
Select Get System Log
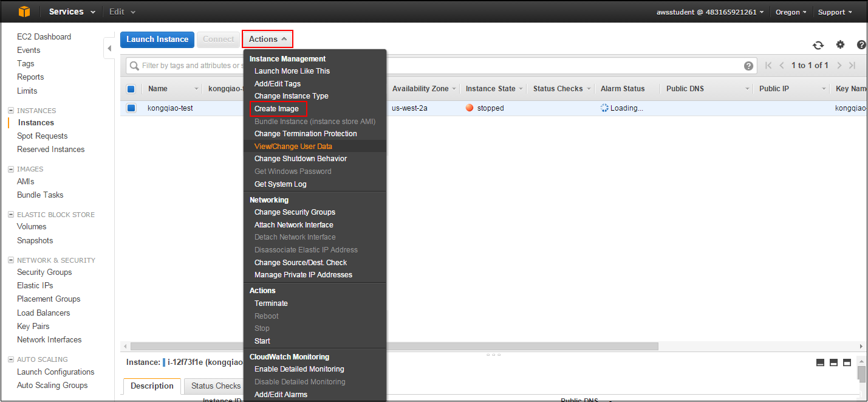click(281, 184)
